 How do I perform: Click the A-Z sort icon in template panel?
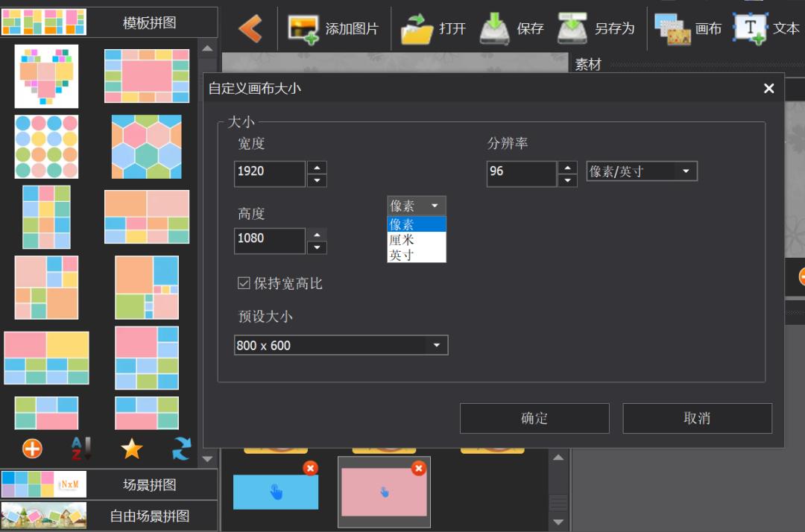[x=80, y=449]
